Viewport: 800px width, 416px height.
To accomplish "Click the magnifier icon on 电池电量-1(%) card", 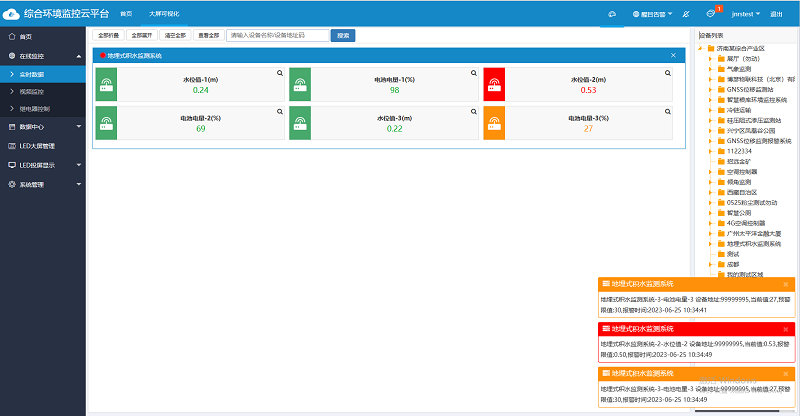I will pos(474,74).
